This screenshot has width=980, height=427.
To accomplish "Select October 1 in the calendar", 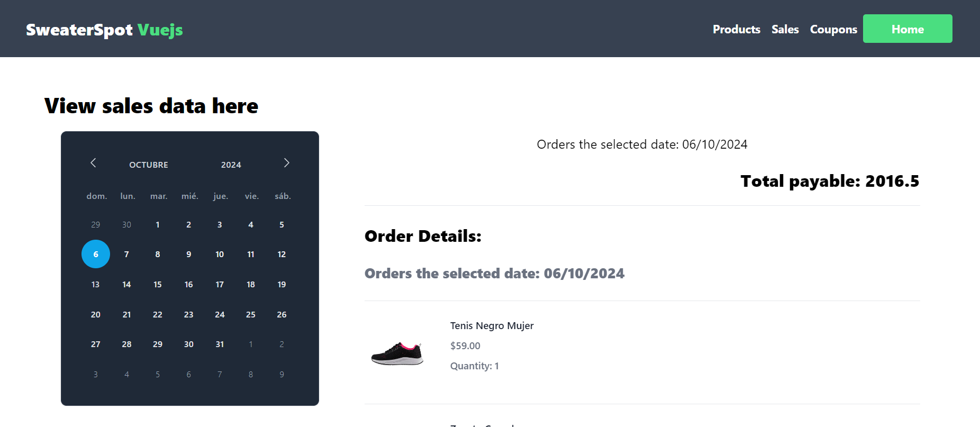I will (158, 225).
